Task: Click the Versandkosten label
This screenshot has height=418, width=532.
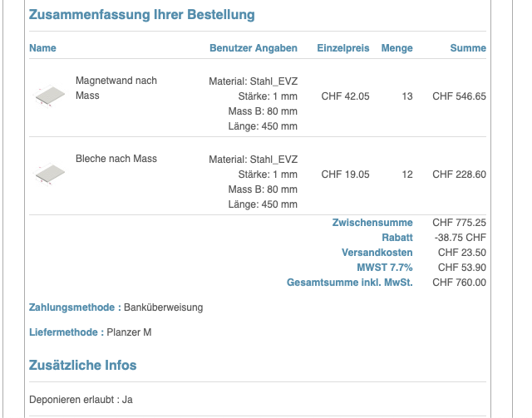Action: (x=377, y=253)
